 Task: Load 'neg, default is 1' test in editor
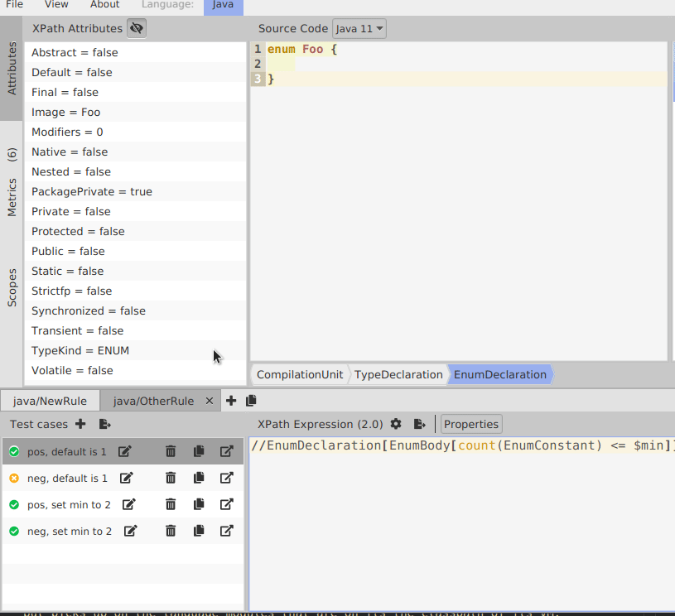click(226, 478)
